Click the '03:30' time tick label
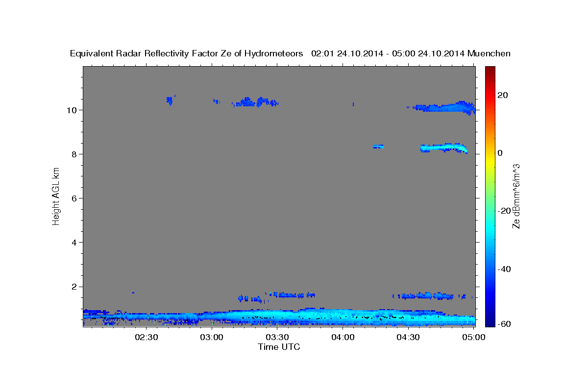 click(277, 337)
